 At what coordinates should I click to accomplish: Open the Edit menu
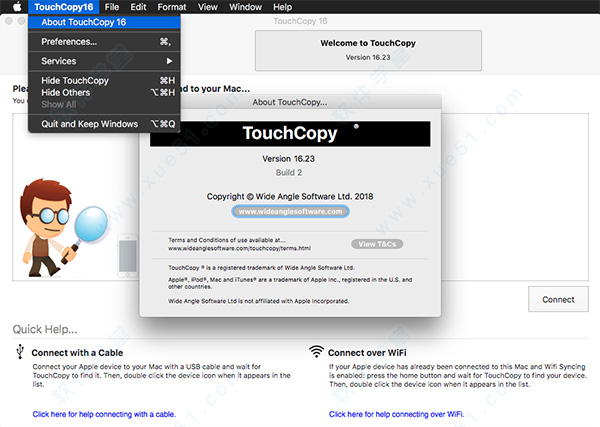138,7
